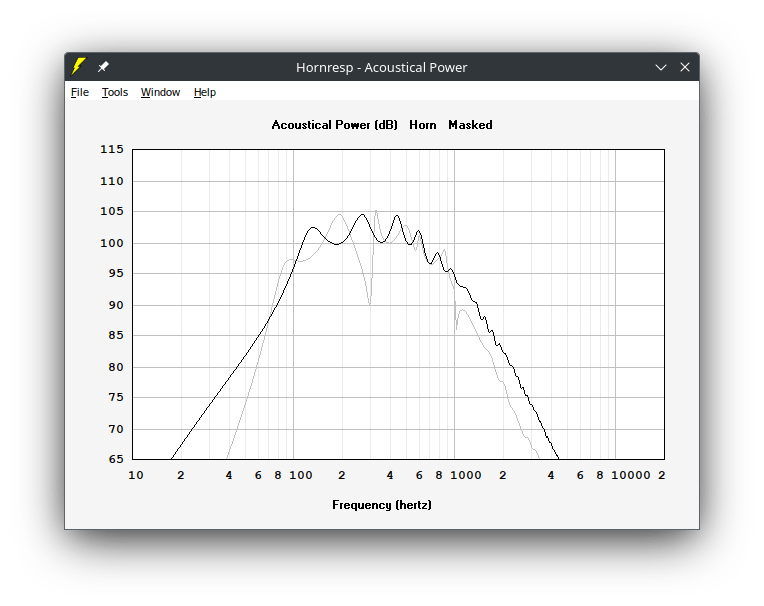The height and width of the screenshot is (606, 764).
Task: Open the Help menu
Action: (205, 92)
